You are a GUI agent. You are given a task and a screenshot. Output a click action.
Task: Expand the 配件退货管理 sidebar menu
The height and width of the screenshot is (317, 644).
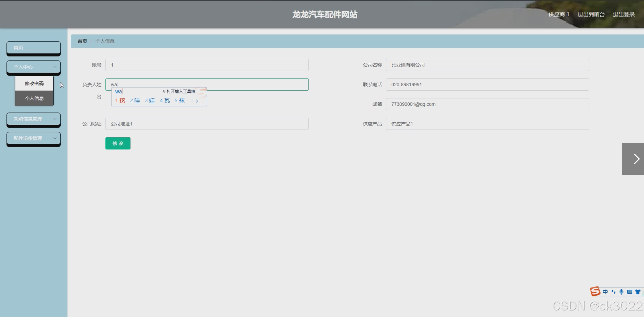click(x=34, y=138)
